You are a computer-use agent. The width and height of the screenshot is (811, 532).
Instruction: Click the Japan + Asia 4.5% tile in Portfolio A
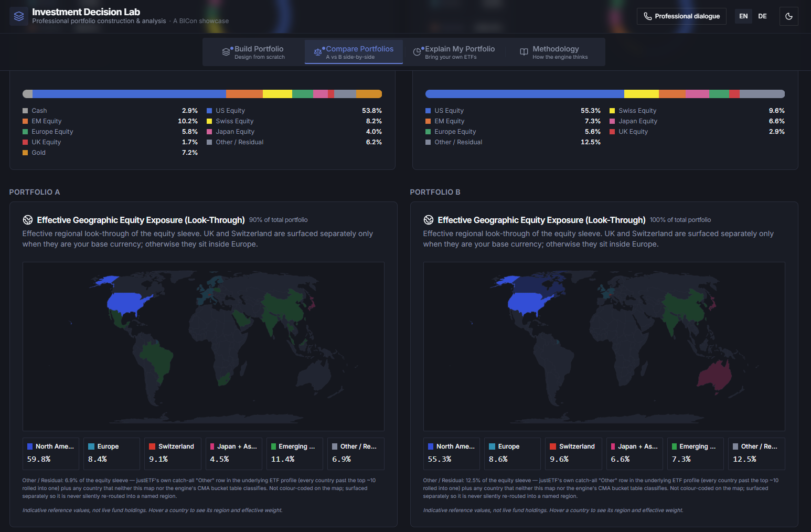[234, 453]
